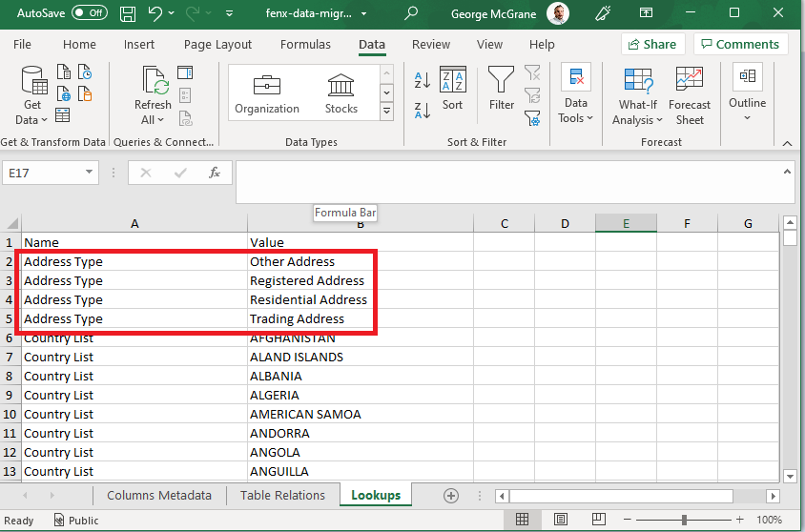Click the Share button
The height and width of the screenshot is (532, 805).
point(650,45)
